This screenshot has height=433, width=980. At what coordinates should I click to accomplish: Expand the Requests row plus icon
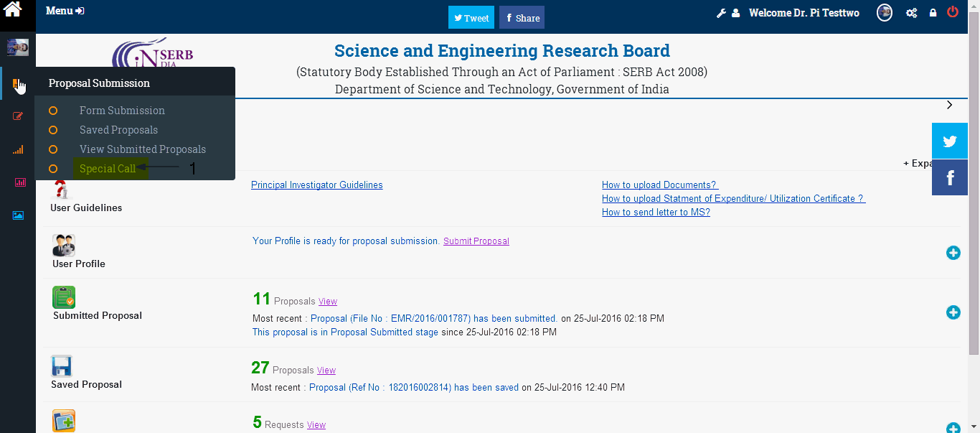coord(953,428)
